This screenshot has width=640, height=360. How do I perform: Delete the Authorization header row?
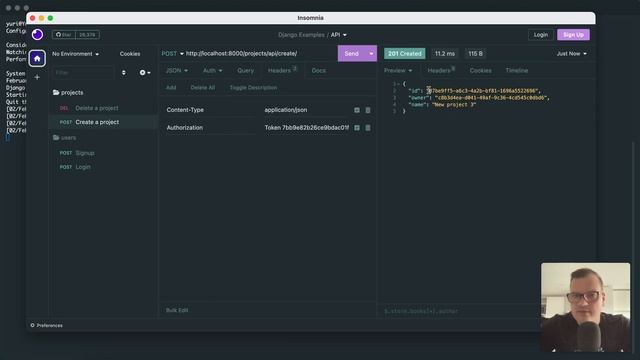[x=368, y=128]
